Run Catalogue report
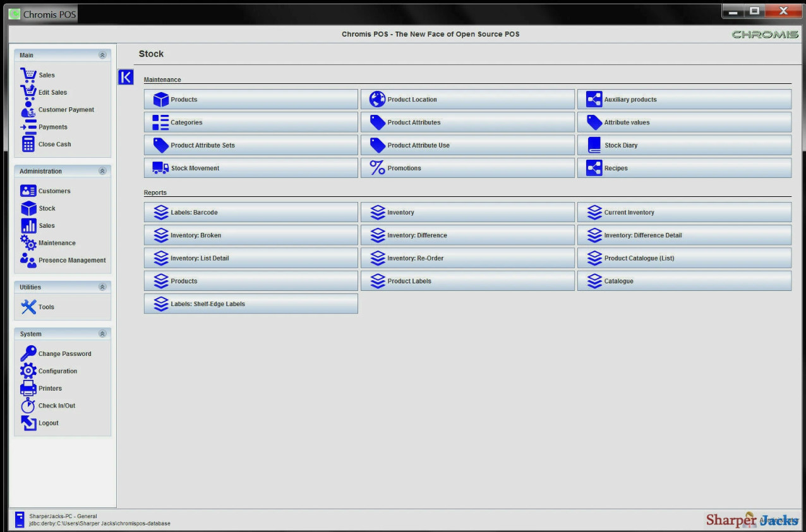 (685, 281)
